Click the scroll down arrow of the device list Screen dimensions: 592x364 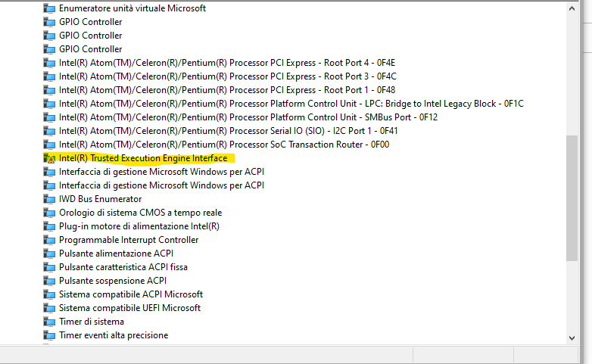[572, 337]
